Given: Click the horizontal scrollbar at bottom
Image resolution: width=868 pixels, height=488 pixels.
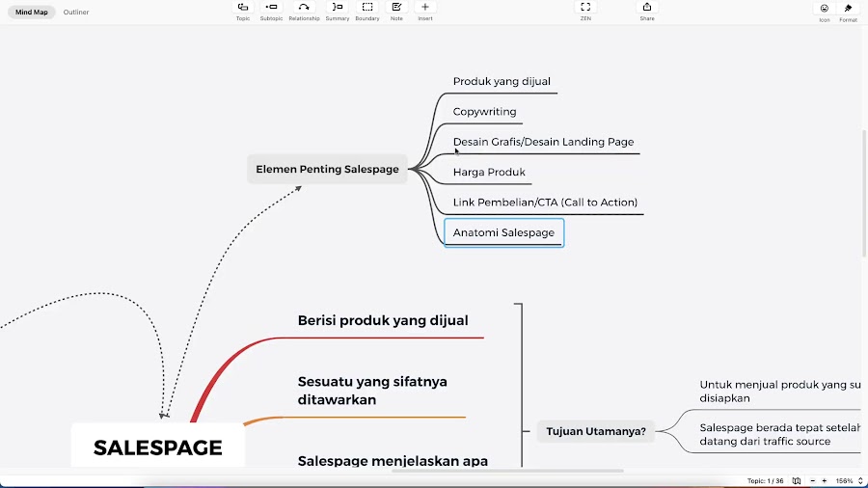Looking at the screenshot, I should [x=507, y=471].
